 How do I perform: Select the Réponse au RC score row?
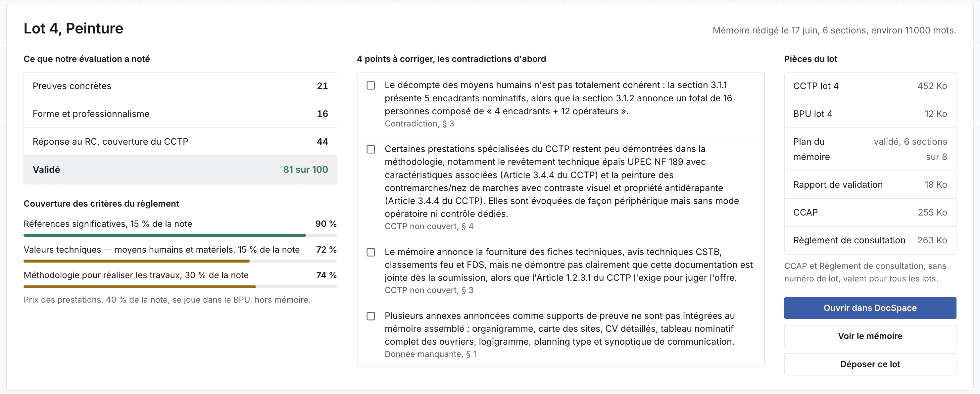point(180,141)
